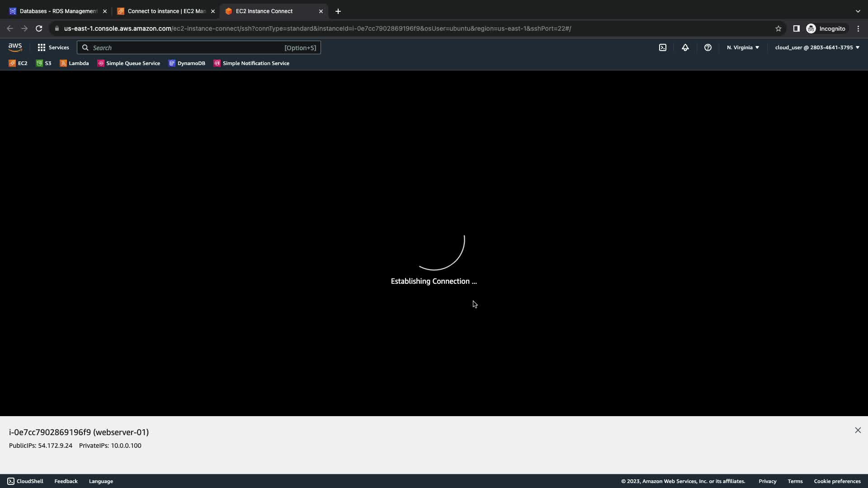Open the EC2 shortcut in favorites bar
The height and width of the screenshot is (488, 868).
(x=18, y=63)
